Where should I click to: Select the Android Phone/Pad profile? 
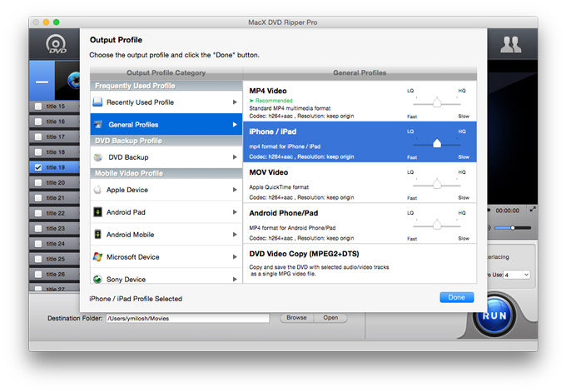360,223
